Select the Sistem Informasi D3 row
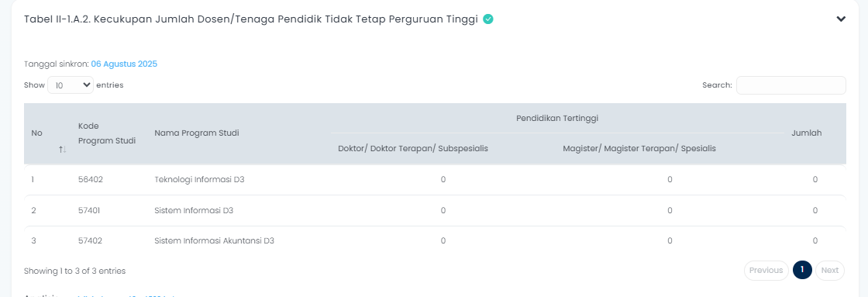The image size is (868, 297). [x=435, y=211]
